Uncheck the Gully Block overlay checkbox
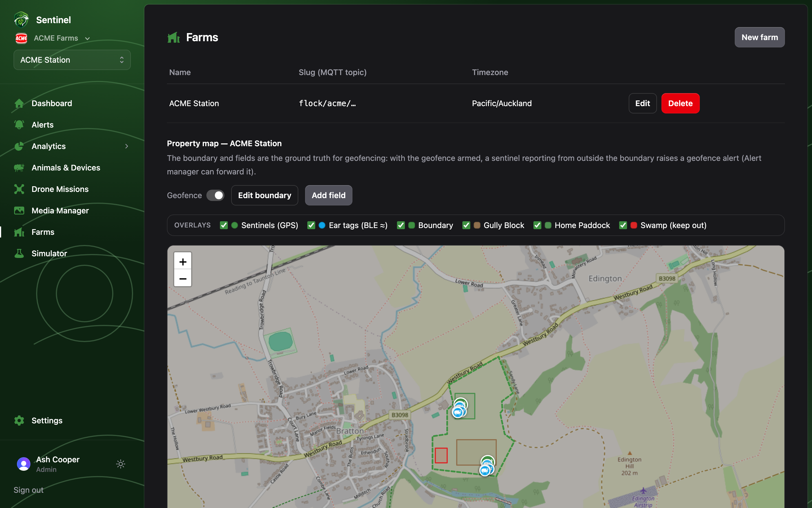Image resolution: width=812 pixels, height=508 pixels. coord(466,225)
